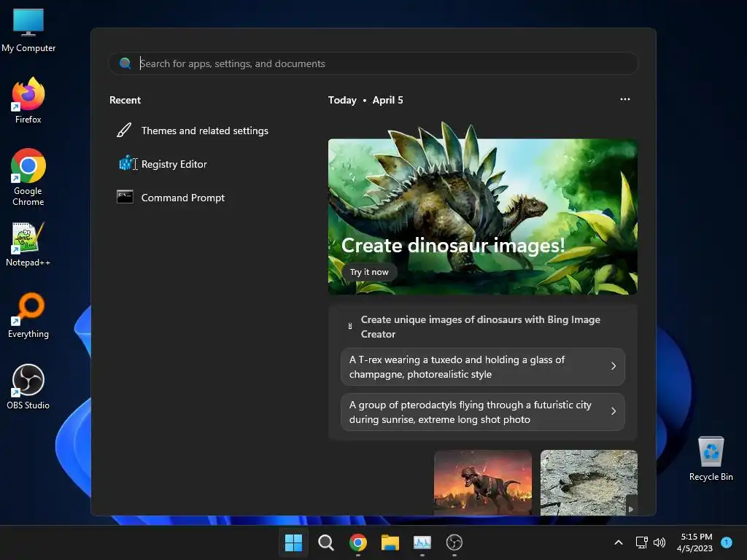Click the Themes brush icon

[124, 130]
